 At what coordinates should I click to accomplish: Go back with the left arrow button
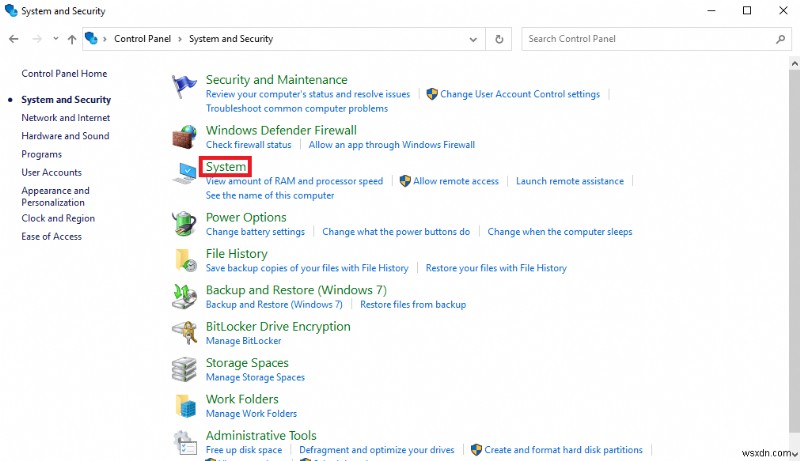click(14, 39)
